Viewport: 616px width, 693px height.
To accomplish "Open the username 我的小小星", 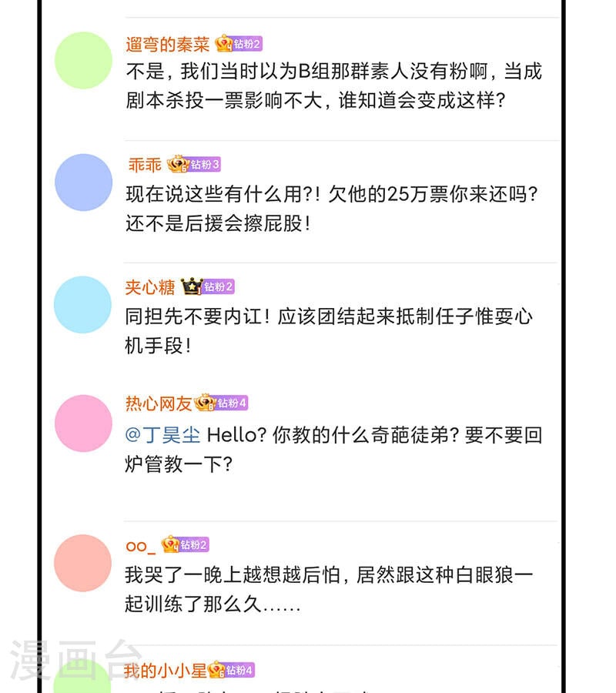I will 165,671.
